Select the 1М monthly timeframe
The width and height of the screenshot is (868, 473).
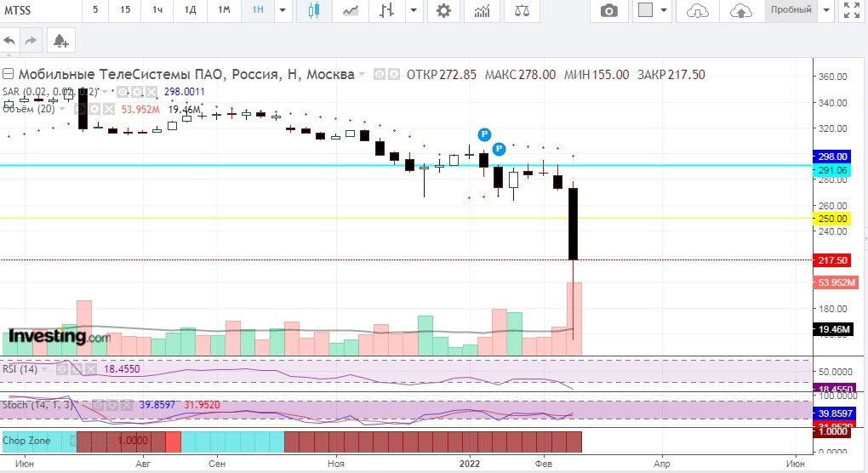pyautogui.click(x=224, y=10)
